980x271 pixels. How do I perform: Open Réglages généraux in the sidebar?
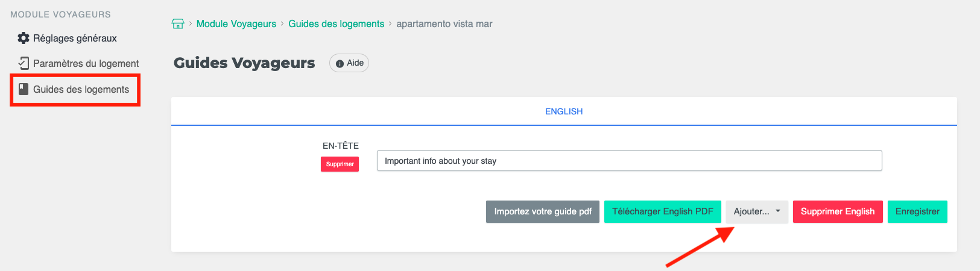pyautogui.click(x=75, y=38)
